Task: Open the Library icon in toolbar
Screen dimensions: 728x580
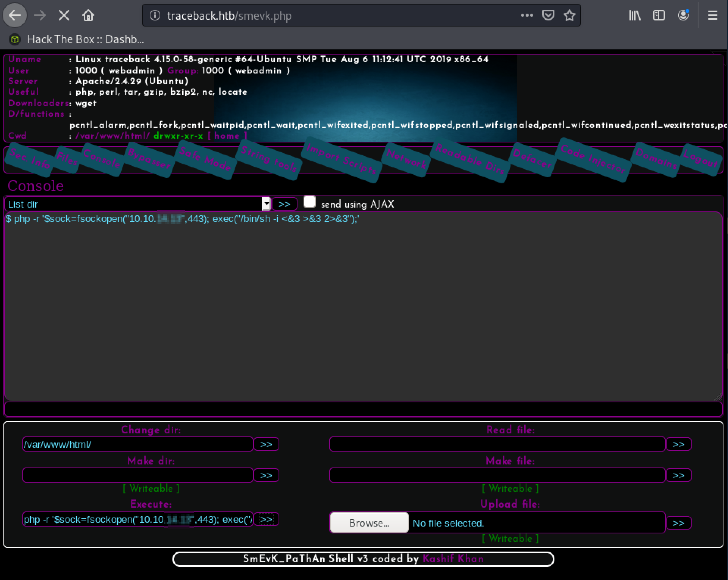Action: click(x=635, y=16)
